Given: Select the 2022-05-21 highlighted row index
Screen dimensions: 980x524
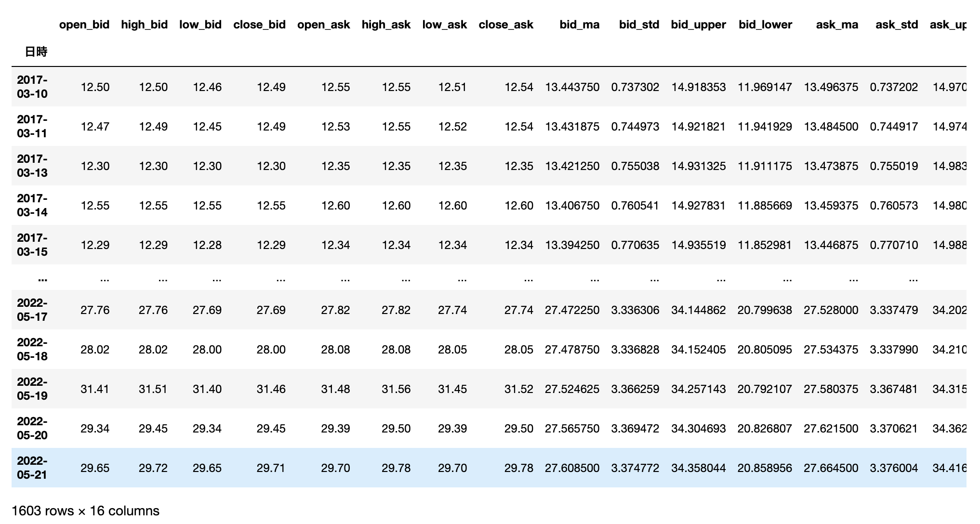Looking at the screenshot, I should (32, 468).
